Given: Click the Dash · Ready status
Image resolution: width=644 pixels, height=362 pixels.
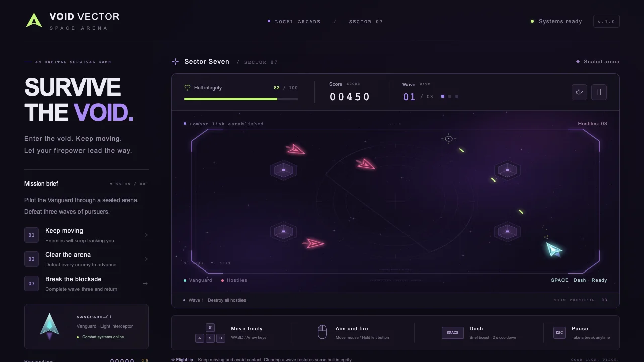Looking at the screenshot, I should [590, 280].
